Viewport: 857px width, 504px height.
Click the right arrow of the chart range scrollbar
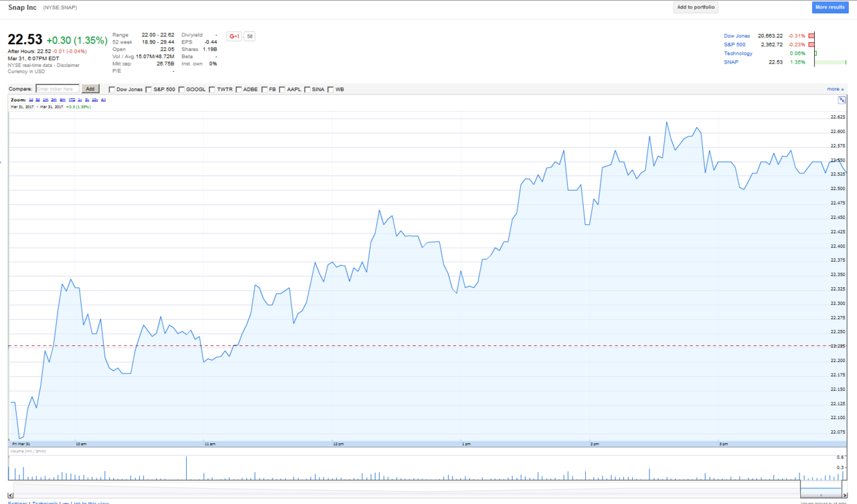click(844, 494)
